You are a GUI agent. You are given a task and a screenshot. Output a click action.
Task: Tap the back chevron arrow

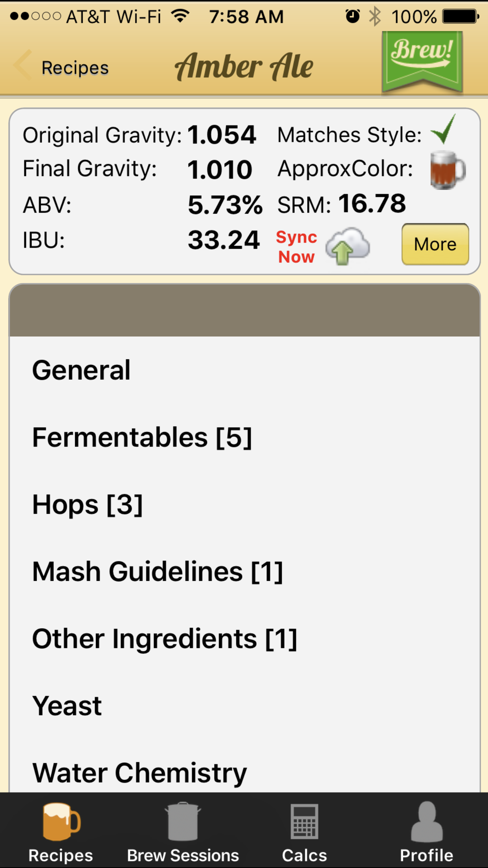point(22,65)
